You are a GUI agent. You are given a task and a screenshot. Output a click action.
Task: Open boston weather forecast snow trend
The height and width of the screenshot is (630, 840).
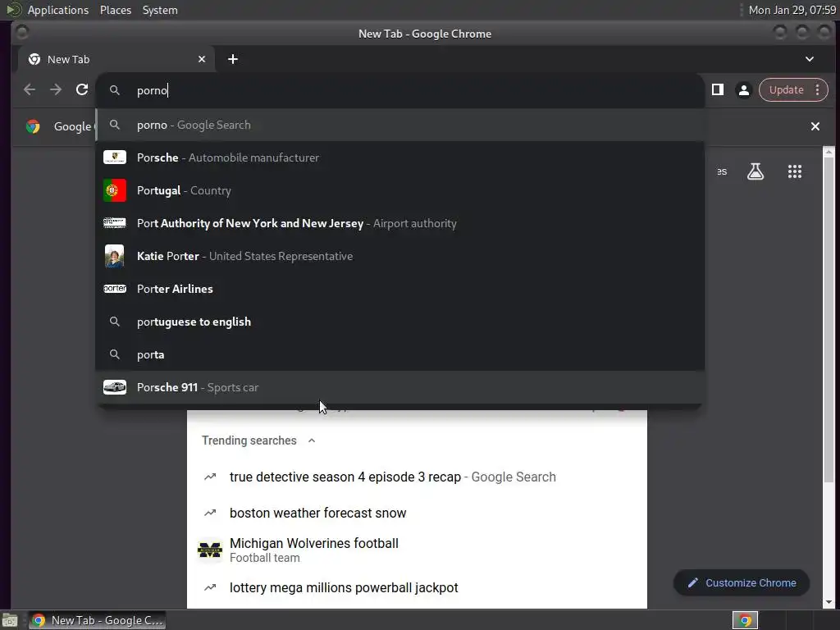coord(417,513)
